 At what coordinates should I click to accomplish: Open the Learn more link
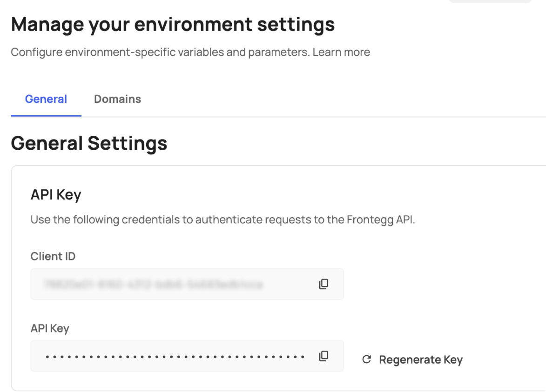[x=341, y=52]
